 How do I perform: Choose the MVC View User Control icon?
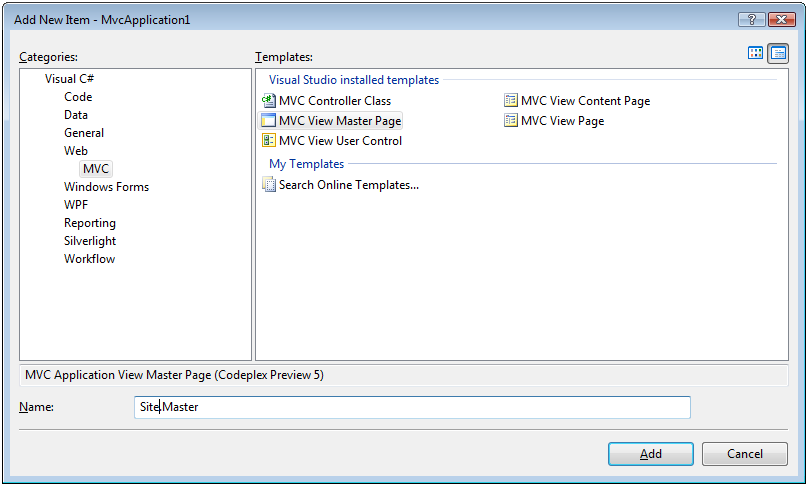coord(268,141)
